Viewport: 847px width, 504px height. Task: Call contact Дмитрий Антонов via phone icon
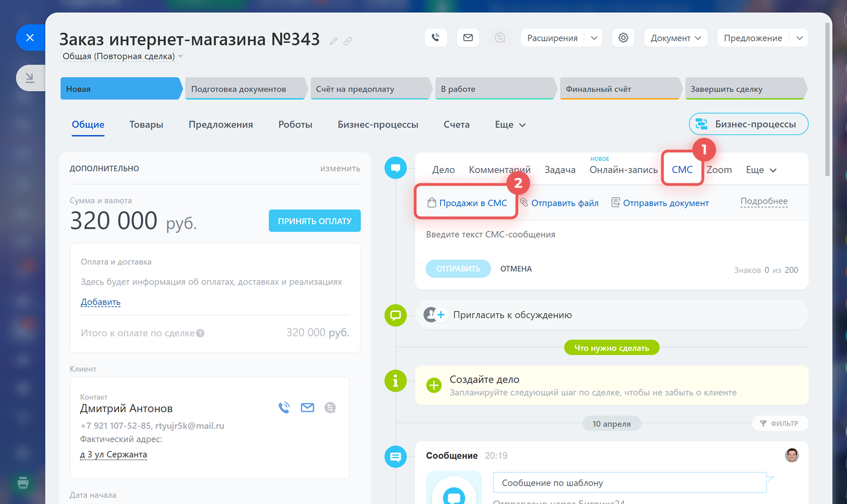(284, 407)
